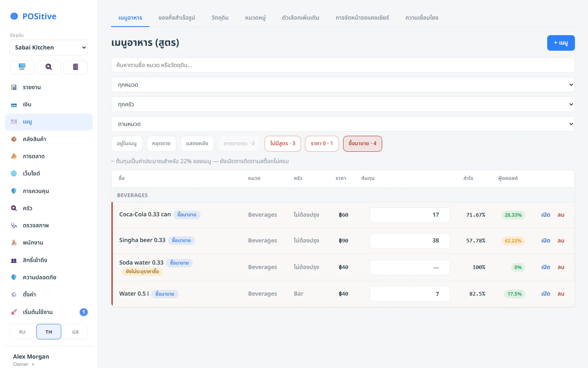Switch the language to GB

click(x=76, y=332)
